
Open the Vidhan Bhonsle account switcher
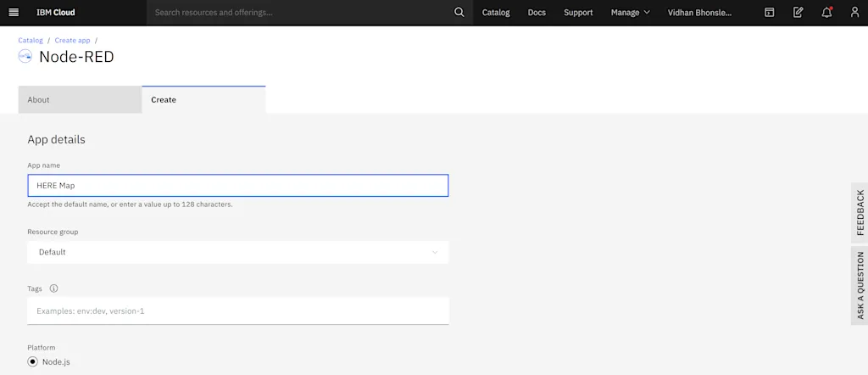coord(699,12)
